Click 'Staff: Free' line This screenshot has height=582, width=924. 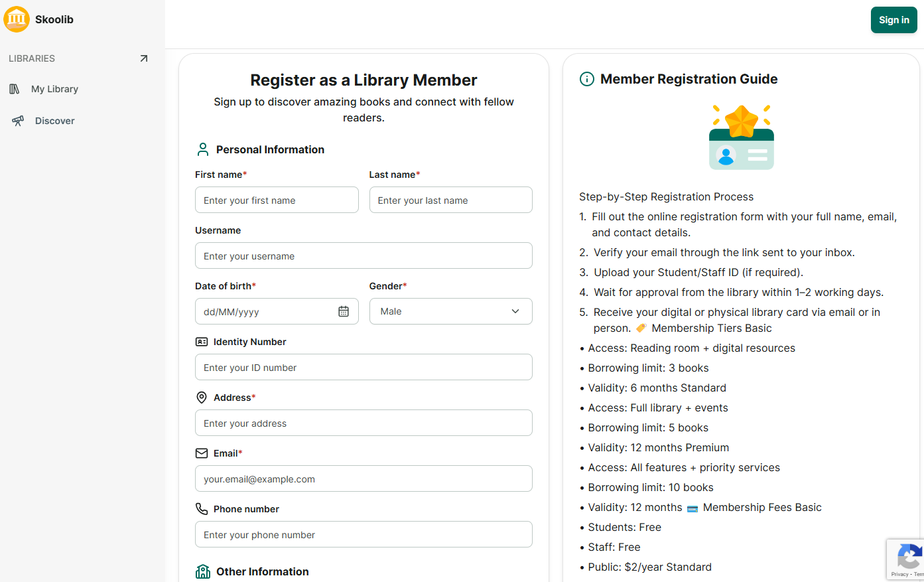tap(614, 547)
